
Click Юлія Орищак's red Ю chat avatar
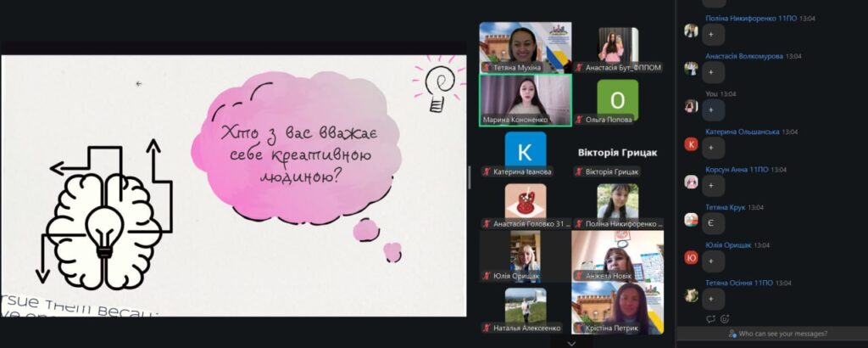pos(691,257)
